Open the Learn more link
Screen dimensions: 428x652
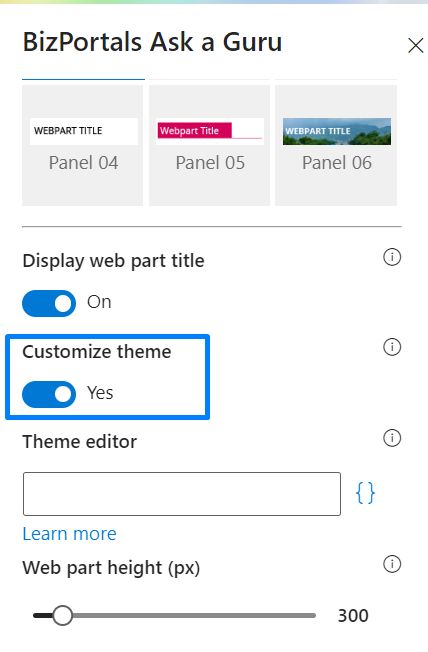coord(69,533)
